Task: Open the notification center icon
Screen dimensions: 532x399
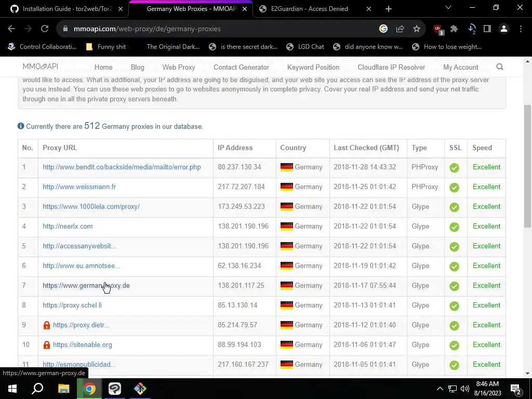Action: (516, 389)
